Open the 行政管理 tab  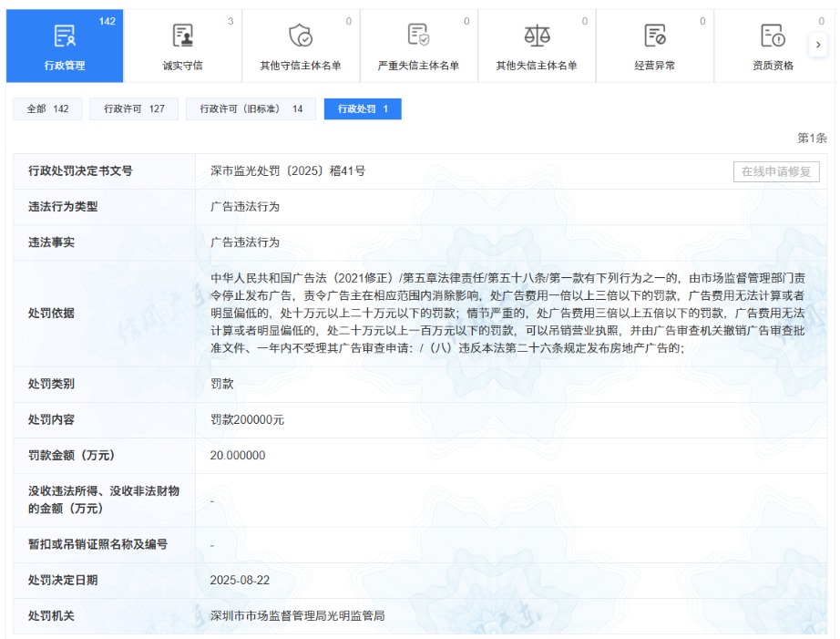(65, 46)
